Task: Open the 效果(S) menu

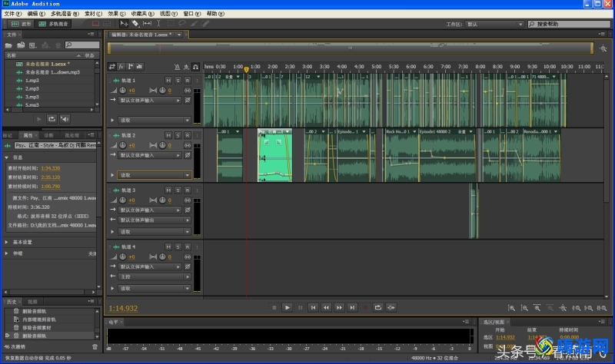Action: (x=117, y=14)
